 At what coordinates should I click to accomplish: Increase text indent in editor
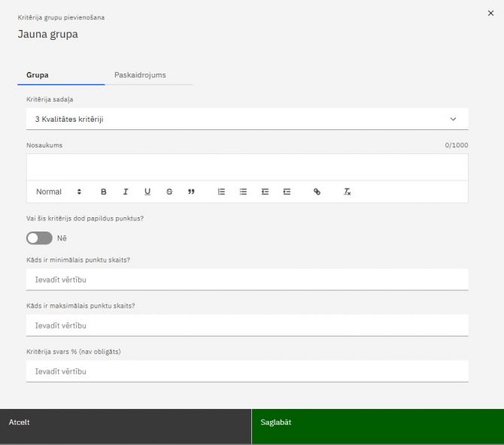287,192
